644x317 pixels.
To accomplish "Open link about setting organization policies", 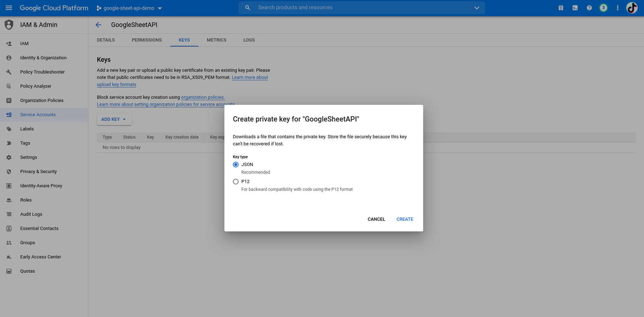I will pos(166,104).
